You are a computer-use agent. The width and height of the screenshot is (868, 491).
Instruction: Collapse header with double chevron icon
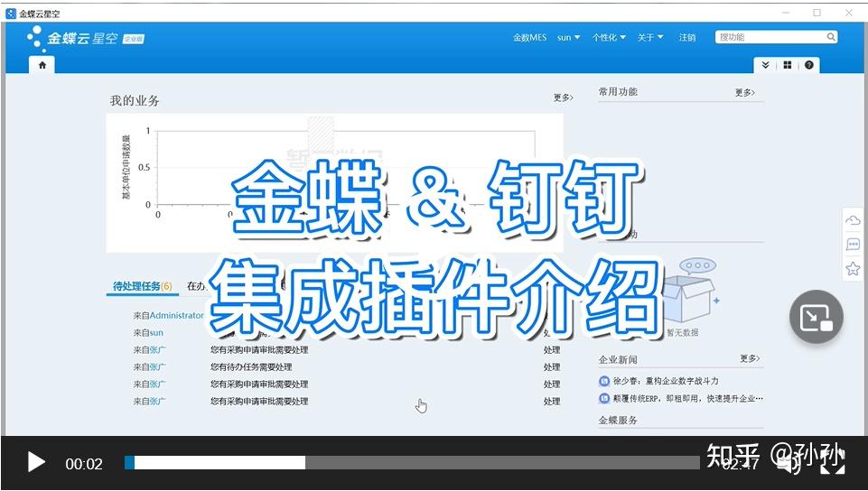pyautogui.click(x=765, y=65)
